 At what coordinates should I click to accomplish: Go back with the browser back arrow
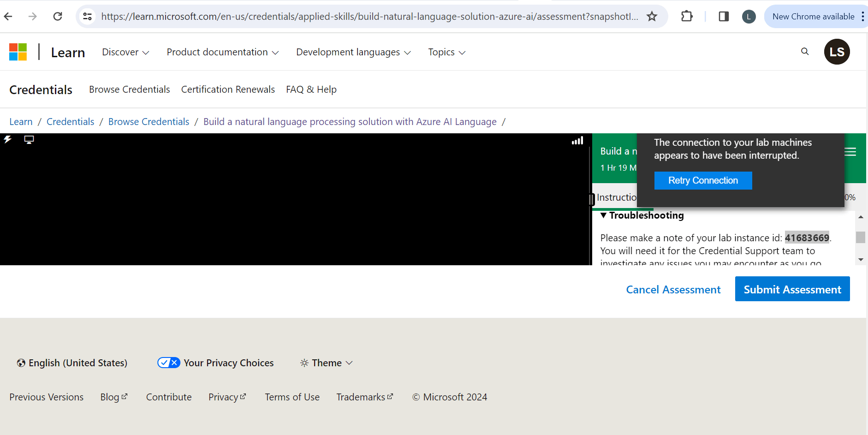point(8,17)
